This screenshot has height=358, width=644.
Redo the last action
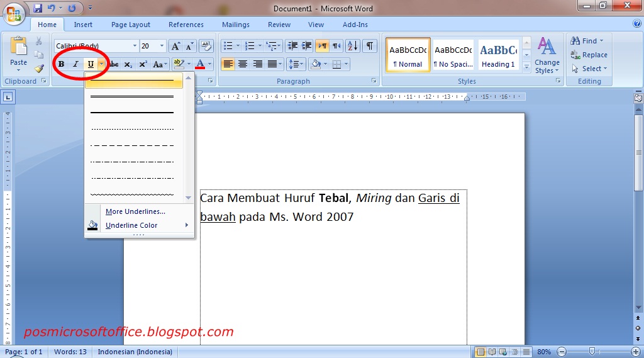[x=72, y=8]
